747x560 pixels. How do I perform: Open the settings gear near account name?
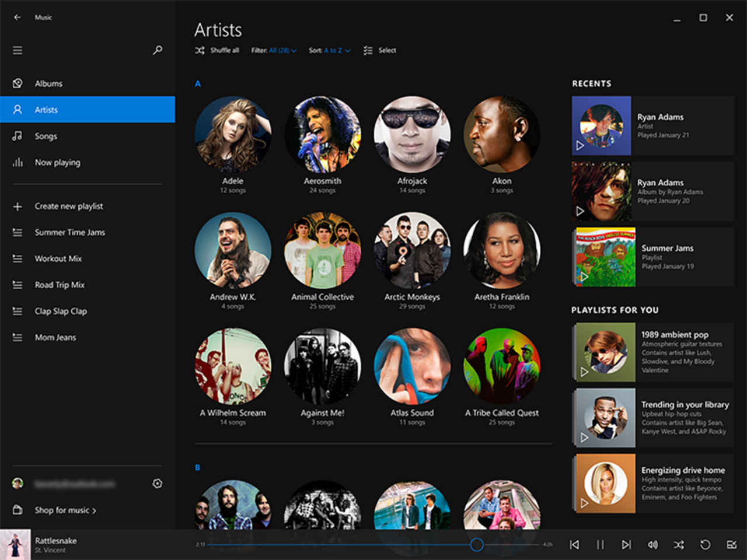158,484
